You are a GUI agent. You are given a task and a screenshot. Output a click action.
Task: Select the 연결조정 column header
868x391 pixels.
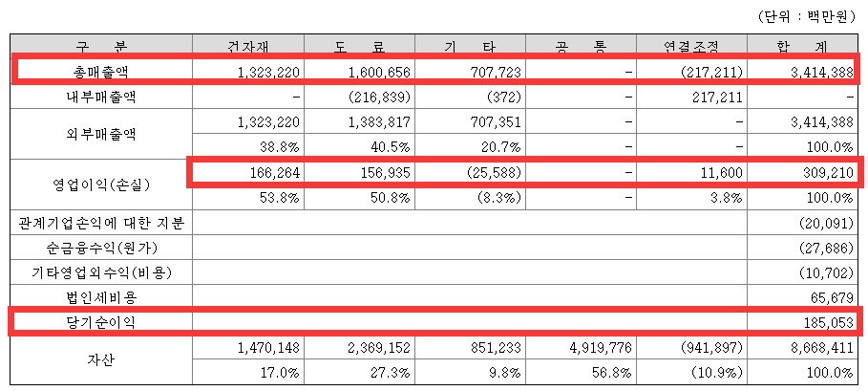coord(693,47)
